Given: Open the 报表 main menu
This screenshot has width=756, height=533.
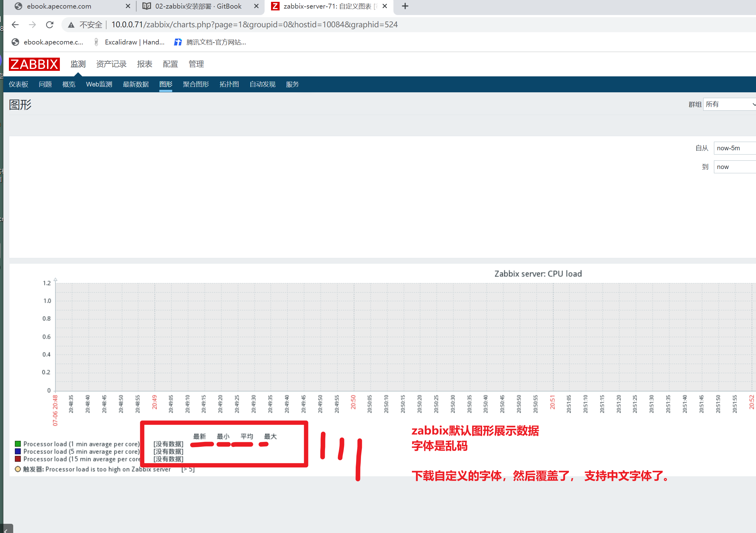Looking at the screenshot, I should pyautogui.click(x=145, y=64).
